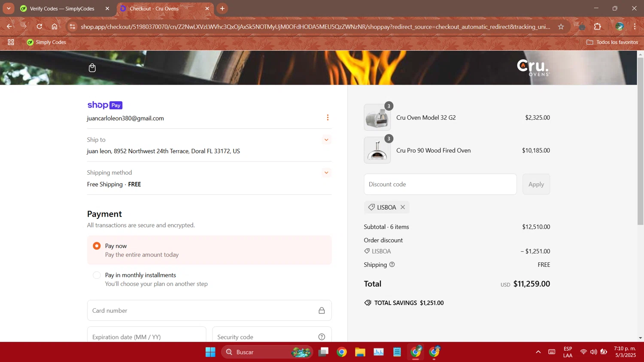Open the Todos los favoritos folder
This screenshot has width=644, height=362.
pyautogui.click(x=612, y=42)
